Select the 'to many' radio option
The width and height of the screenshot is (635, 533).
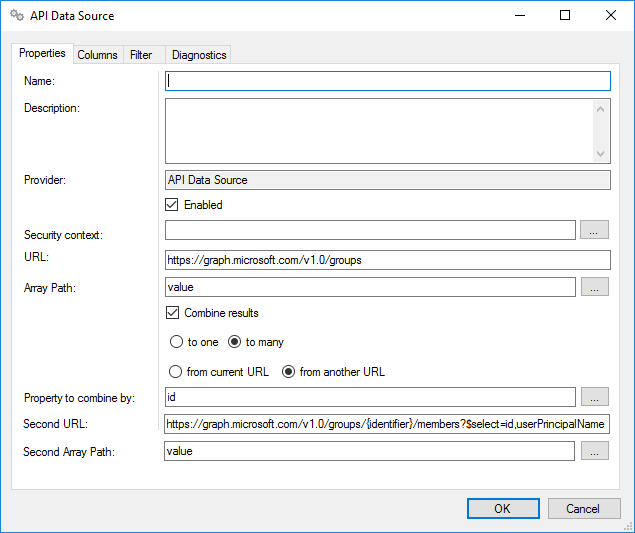235,342
